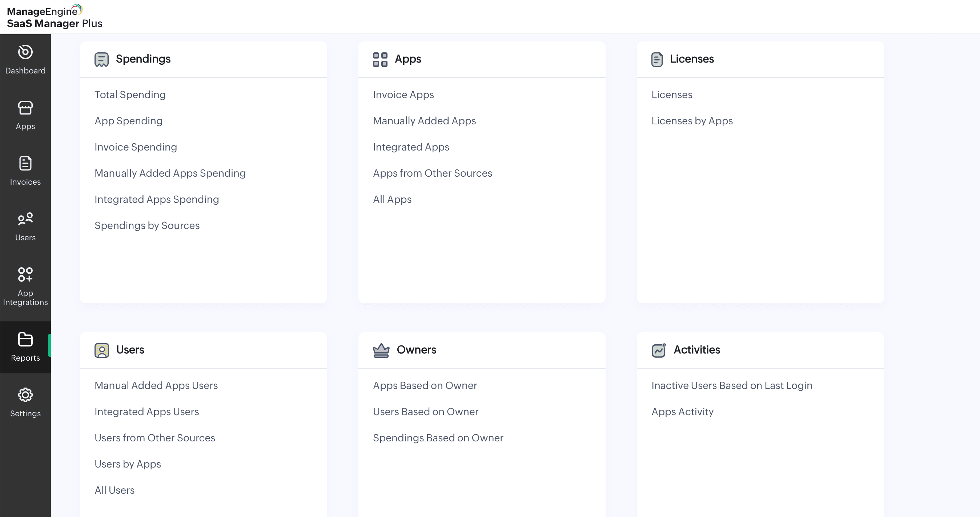Open Apps from Other Sources report
Screen dimensions: 980x517
point(432,173)
